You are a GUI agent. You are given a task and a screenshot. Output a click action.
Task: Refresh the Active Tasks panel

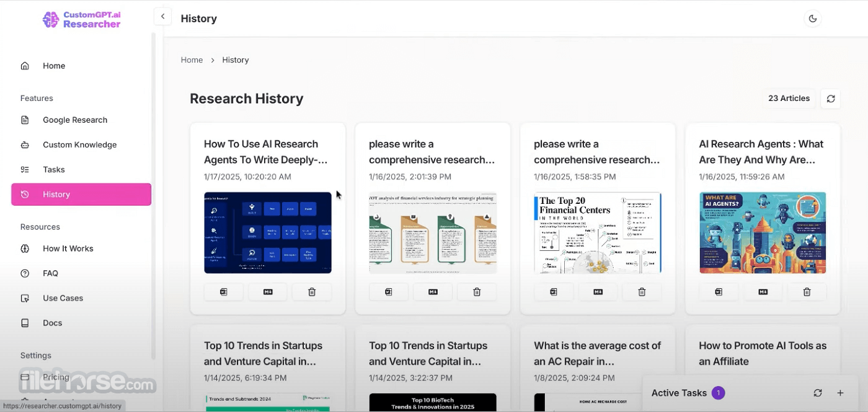point(818,393)
